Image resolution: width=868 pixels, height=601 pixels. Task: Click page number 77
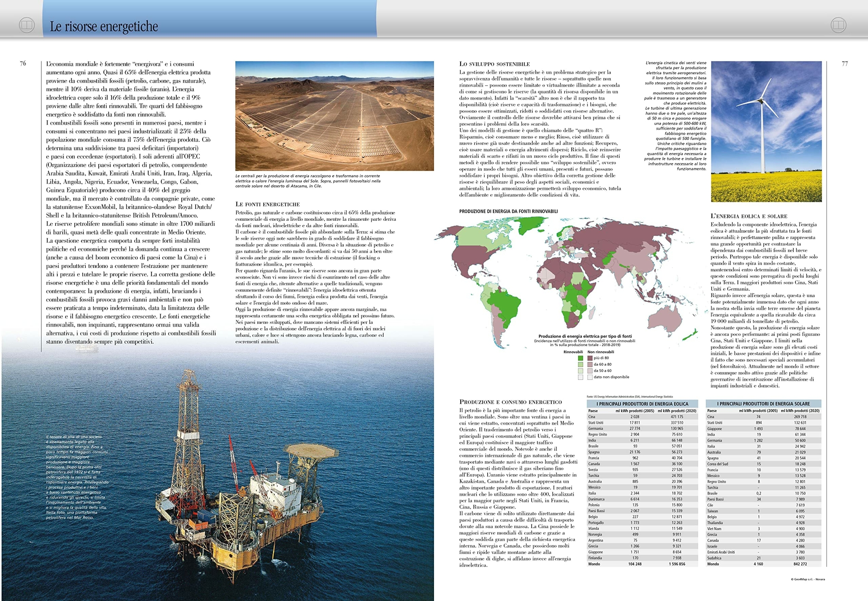click(845, 64)
